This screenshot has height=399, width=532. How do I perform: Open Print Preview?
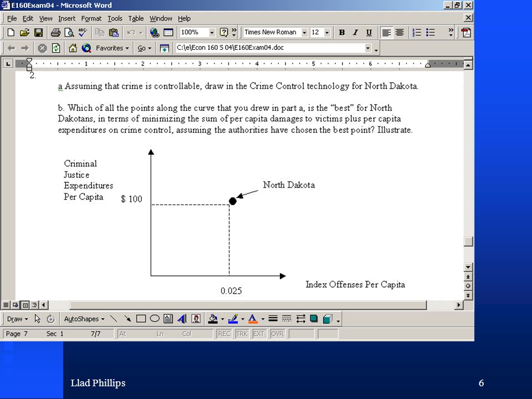(x=69, y=33)
